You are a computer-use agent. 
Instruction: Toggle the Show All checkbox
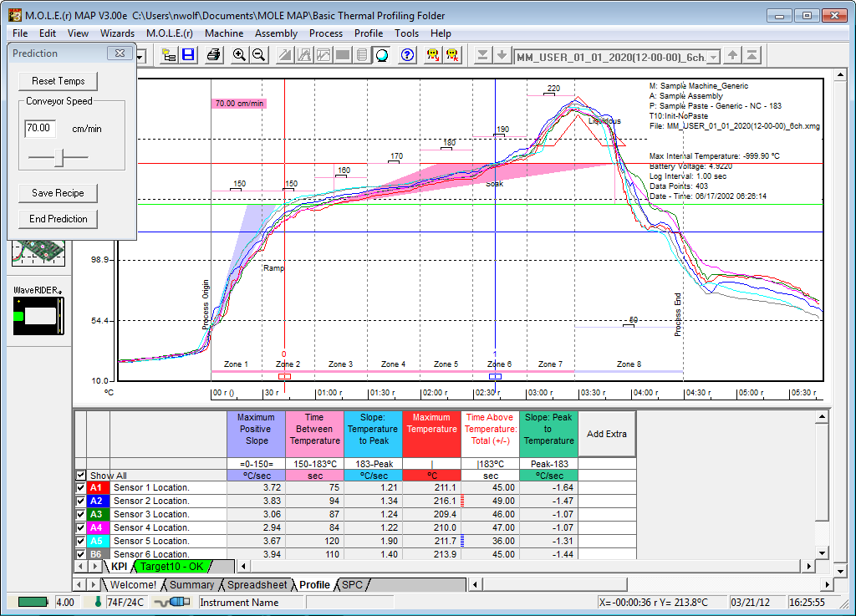coord(81,476)
